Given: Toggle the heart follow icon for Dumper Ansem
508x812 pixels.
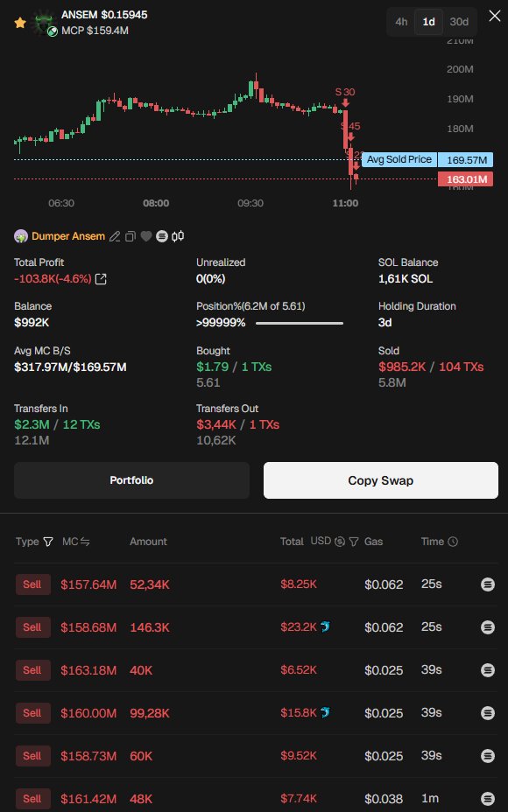Looking at the screenshot, I should click(146, 236).
